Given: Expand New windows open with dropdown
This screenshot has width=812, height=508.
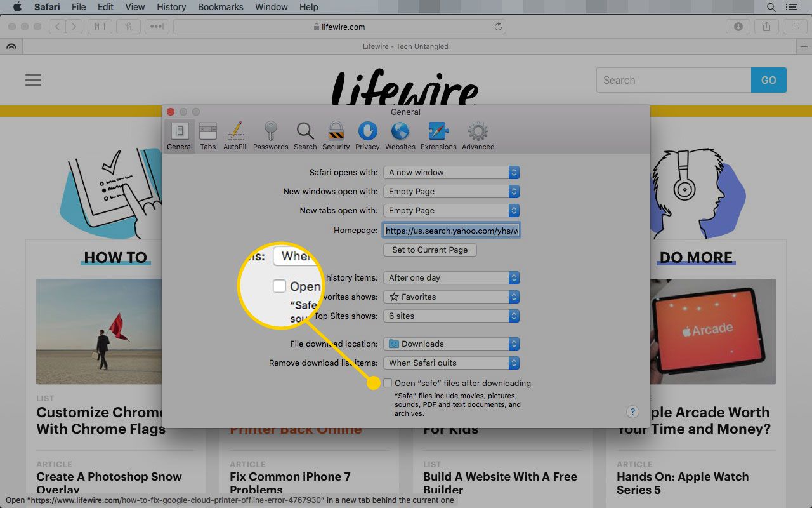Looking at the screenshot, I should 452,191.
